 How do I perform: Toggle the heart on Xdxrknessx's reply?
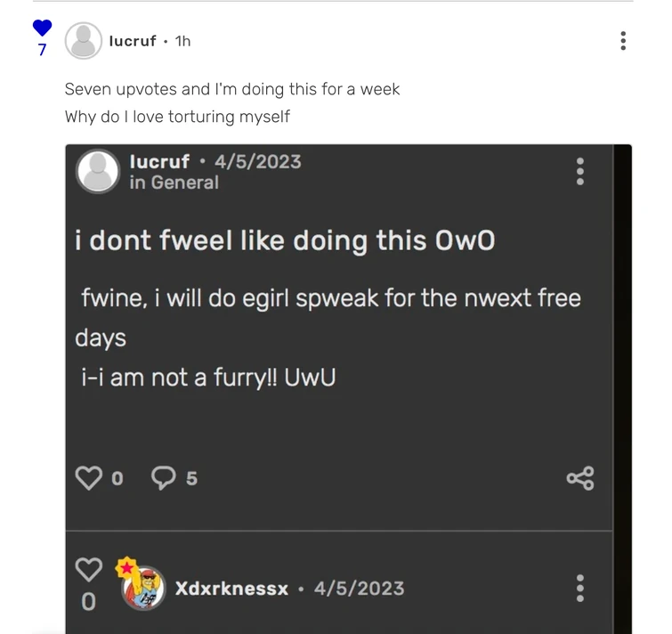(x=88, y=569)
